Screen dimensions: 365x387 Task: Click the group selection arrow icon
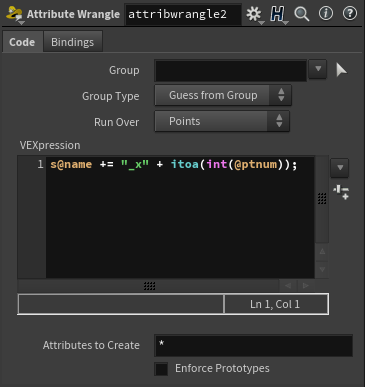click(x=341, y=70)
